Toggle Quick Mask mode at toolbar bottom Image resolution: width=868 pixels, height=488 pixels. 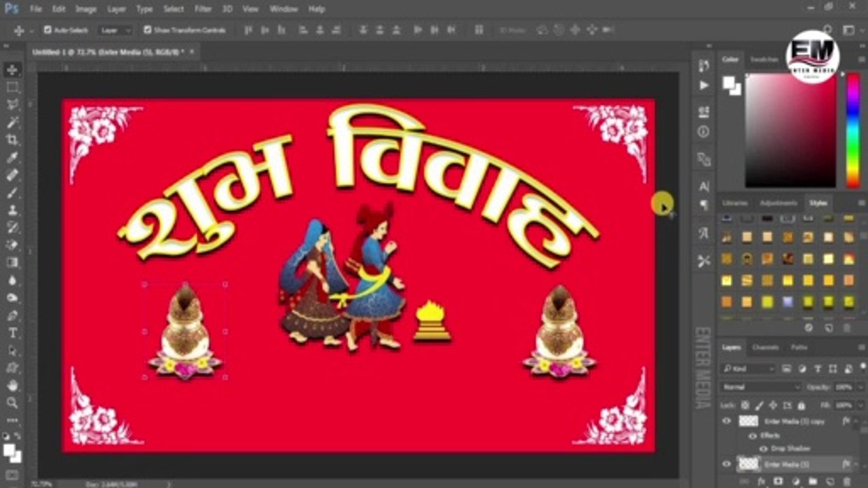pyautogui.click(x=12, y=476)
